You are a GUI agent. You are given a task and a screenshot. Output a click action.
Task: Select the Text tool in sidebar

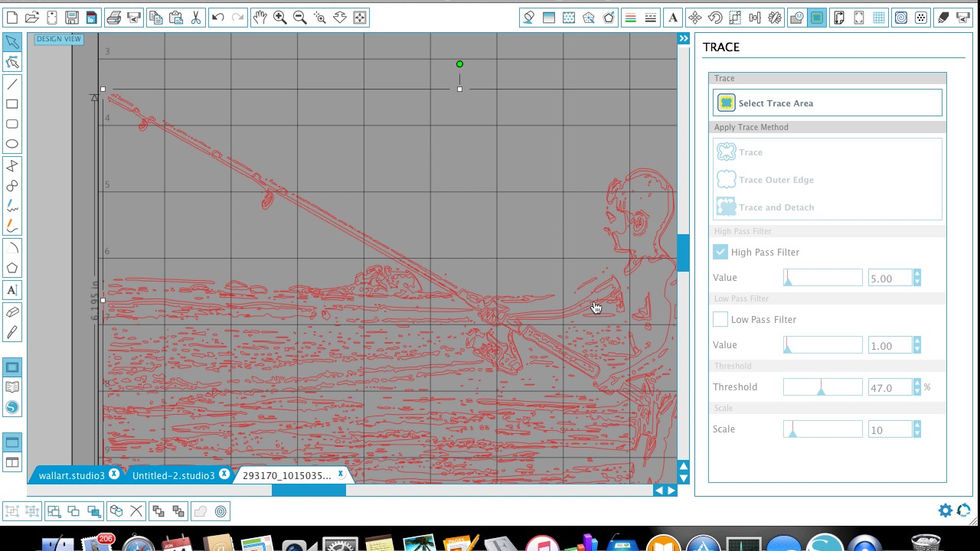[x=12, y=290]
